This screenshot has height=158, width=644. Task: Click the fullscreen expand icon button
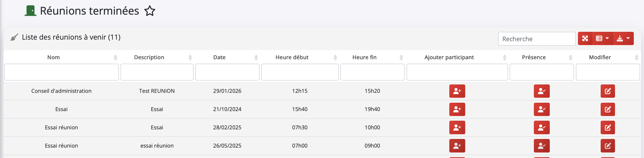pyautogui.click(x=585, y=39)
